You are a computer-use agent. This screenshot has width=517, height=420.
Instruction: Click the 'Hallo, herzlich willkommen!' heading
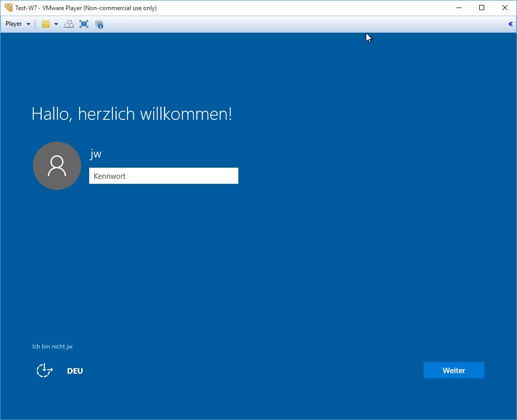pyautogui.click(x=132, y=114)
